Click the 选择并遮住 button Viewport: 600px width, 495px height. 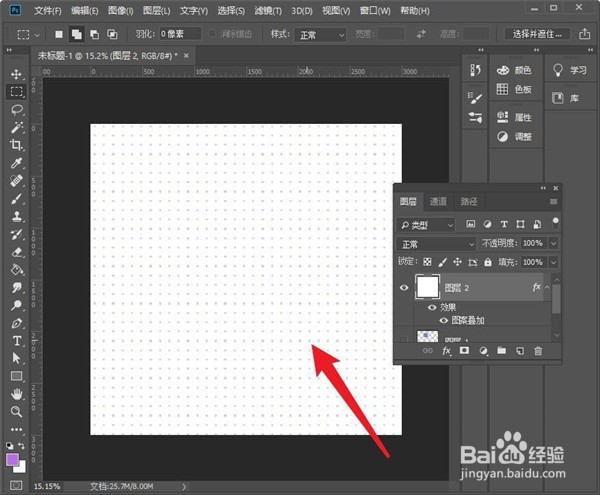(x=537, y=34)
